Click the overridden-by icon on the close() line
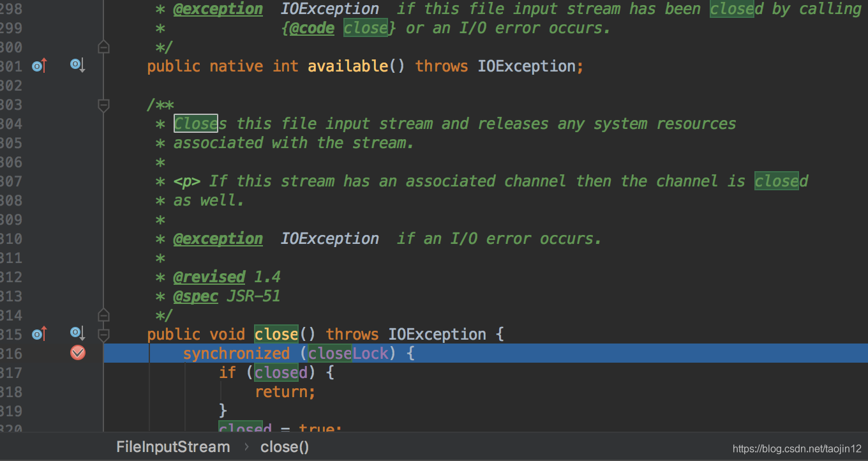This screenshot has height=461, width=868. click(78, 333)
